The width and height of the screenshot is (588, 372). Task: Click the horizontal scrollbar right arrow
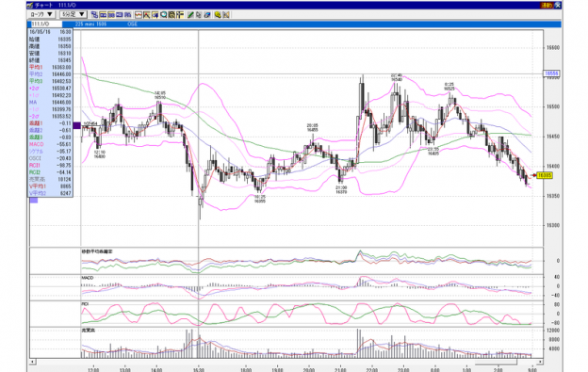coord(540,362)
